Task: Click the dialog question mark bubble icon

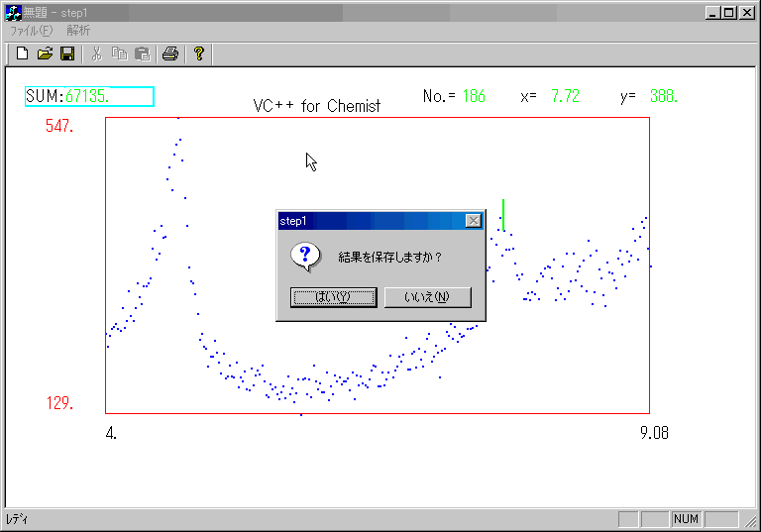Action: pos(305,257)
